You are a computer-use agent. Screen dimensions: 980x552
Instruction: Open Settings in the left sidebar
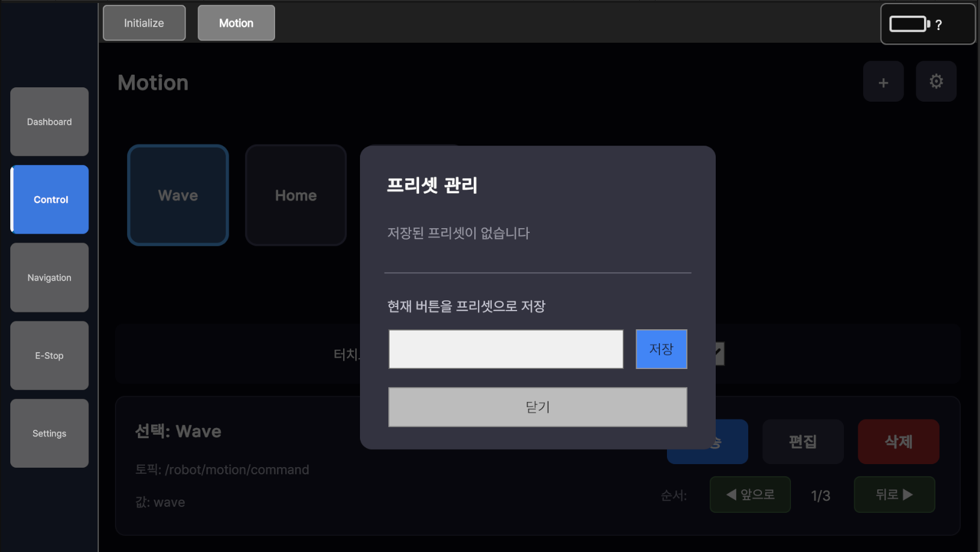[x=49, y=433]
